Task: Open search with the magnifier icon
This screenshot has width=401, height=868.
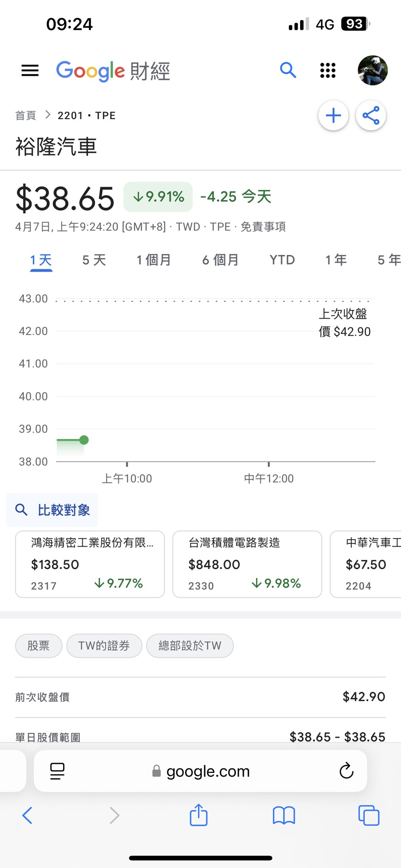Action: pos(288,70)
